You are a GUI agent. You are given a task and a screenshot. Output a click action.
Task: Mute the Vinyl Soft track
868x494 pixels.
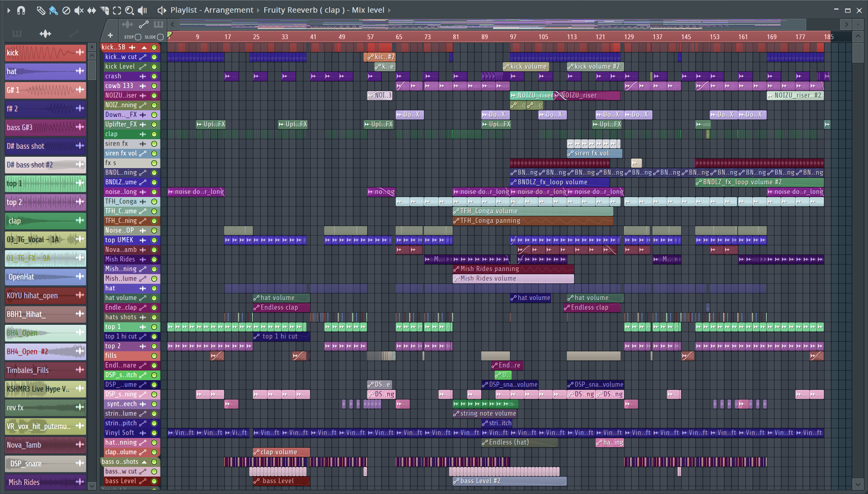[x=154, y=433]
